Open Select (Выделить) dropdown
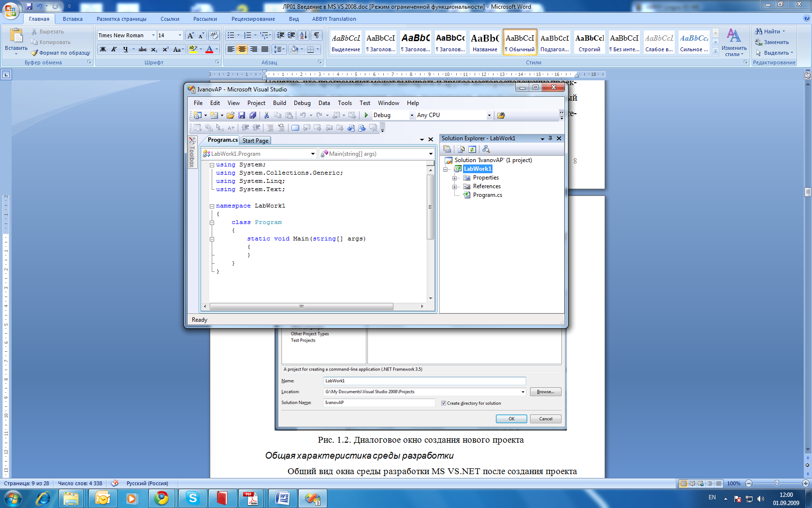This screenshot has width=812, height=508. (774, 53)
